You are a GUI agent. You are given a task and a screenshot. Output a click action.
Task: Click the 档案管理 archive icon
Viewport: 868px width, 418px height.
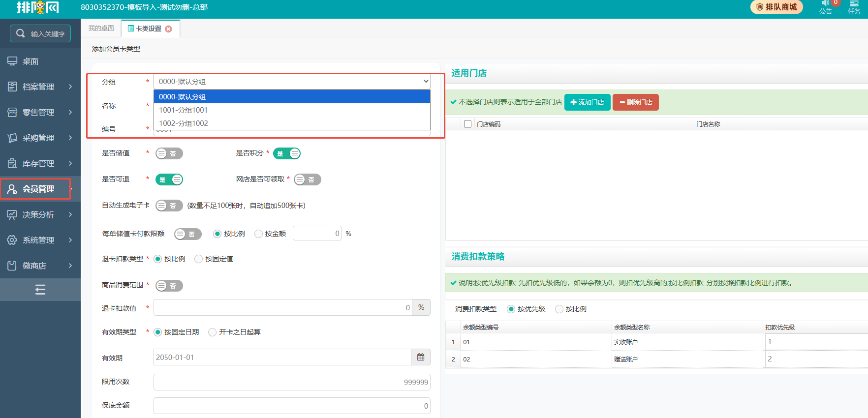[x=12, y=87]
